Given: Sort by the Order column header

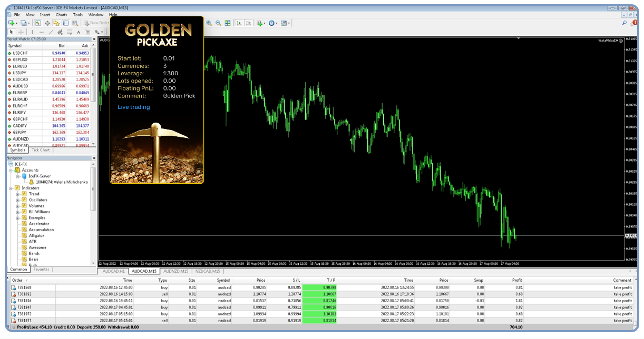Looking at the screenshot, I should coord(17,281).
